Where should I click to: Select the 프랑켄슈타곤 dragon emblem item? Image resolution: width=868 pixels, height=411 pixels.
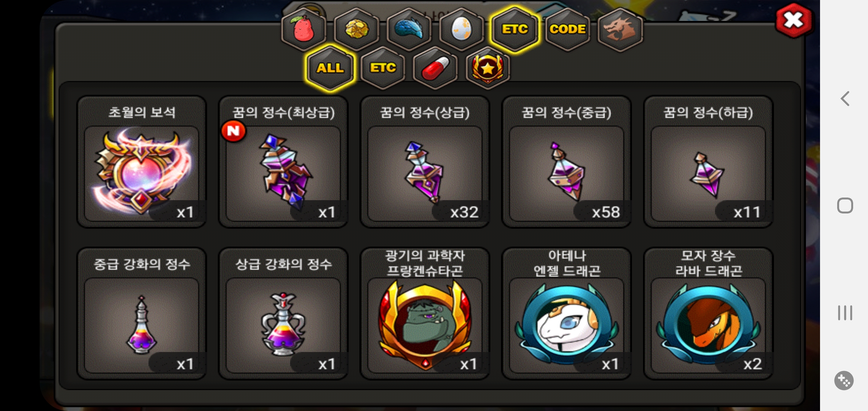425,314
